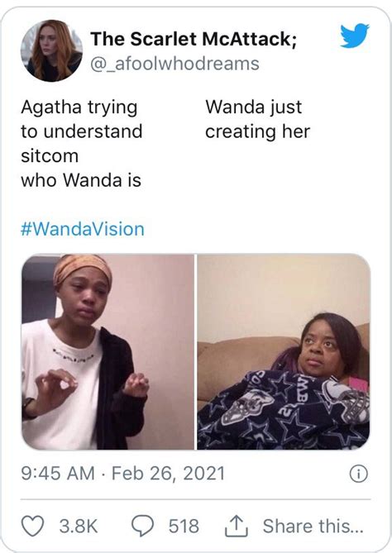
Task: Visit the @_afoolwhodreams handle
Action: (x=174, y=64)
